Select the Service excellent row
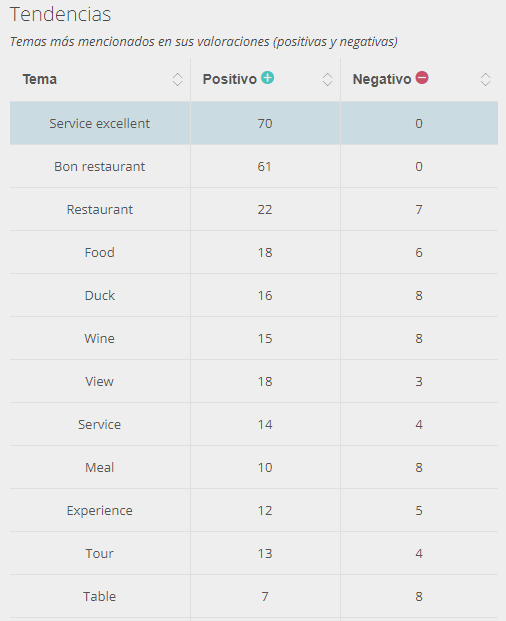Screen dimensions: 506x621 [254, 123]
